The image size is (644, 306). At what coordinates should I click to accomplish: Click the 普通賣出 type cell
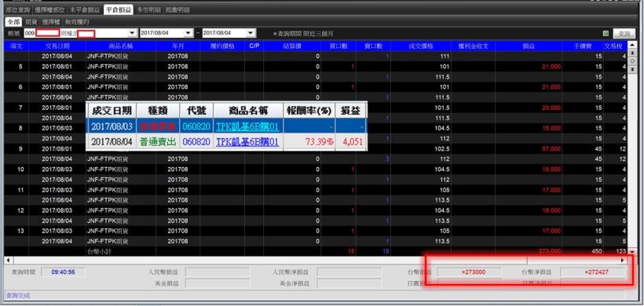click(158, 142)
